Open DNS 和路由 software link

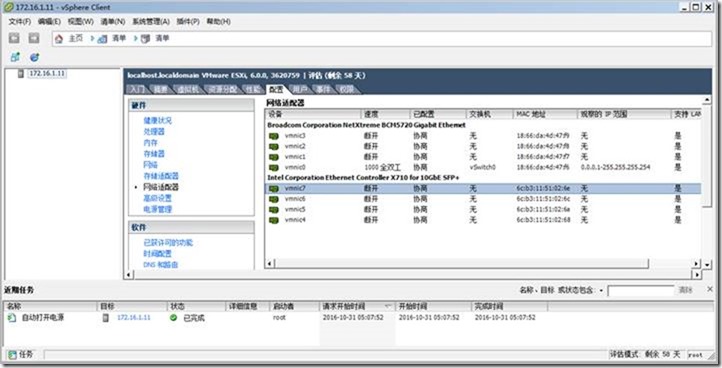click(160, 265)
